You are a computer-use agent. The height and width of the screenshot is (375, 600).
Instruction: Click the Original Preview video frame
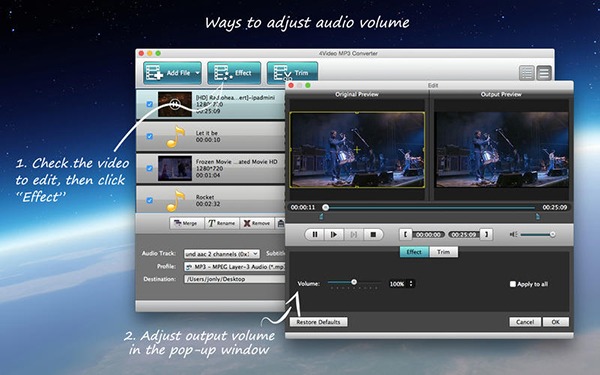(357, 150)
